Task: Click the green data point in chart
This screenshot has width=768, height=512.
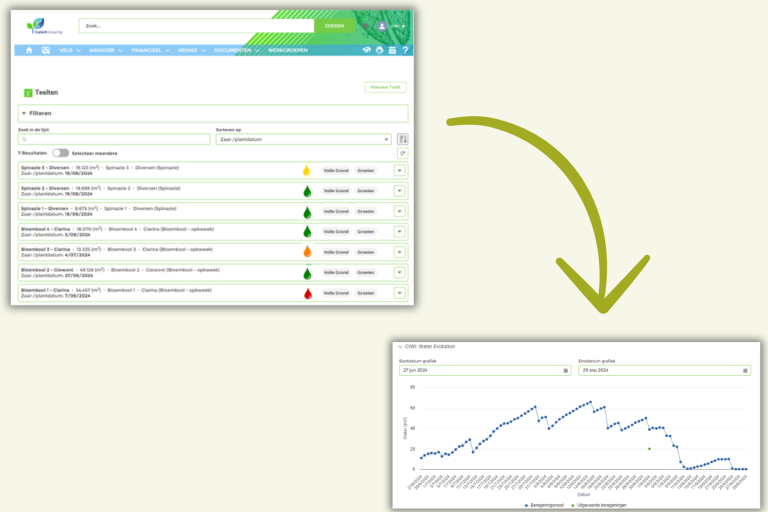Action: 649,449
